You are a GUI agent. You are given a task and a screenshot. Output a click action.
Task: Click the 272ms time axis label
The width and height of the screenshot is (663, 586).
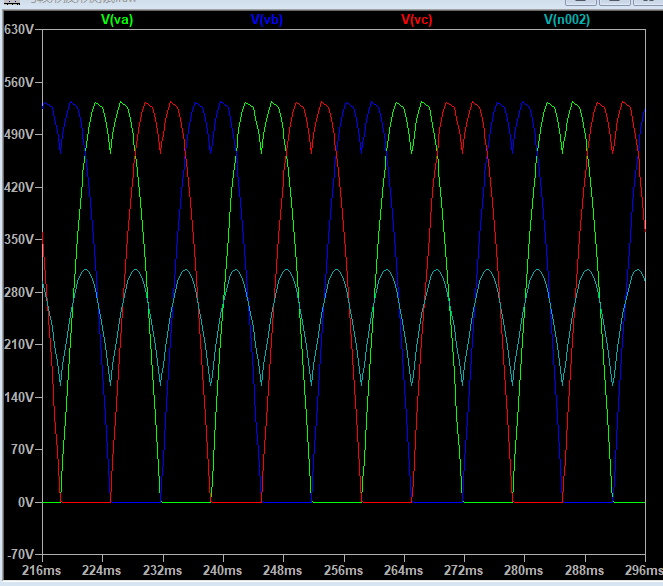[x=463, y=570]
